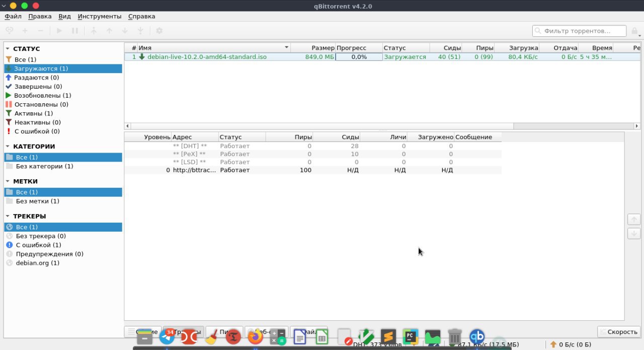Click the right arrow of the horizontal scrollbar

click(637, 126)
